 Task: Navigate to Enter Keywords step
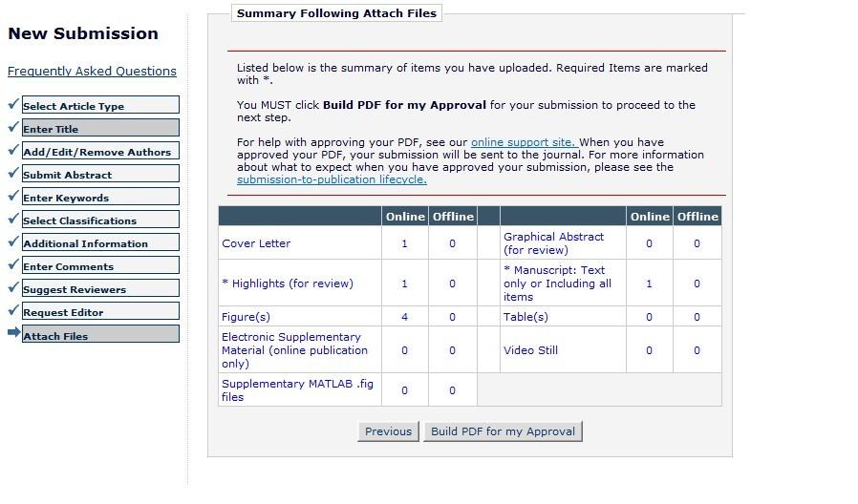(x=100, y=198)
